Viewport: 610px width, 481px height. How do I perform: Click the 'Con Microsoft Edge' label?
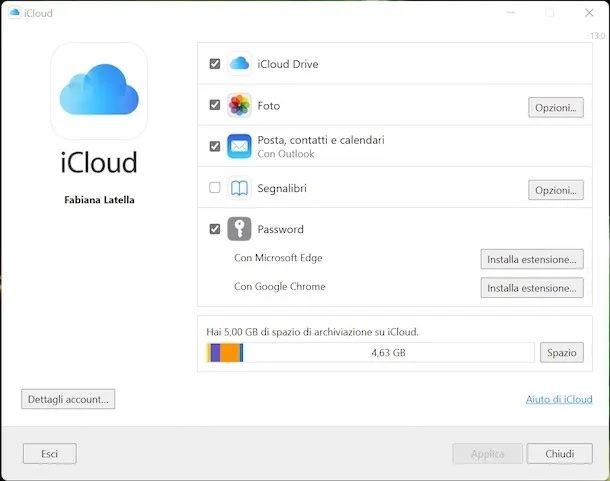(x=278, y=258)
